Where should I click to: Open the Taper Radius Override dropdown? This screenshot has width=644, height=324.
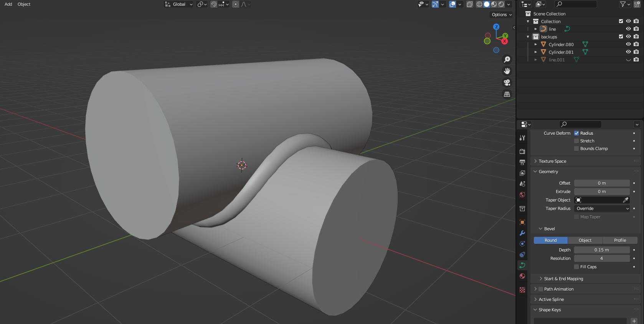602,208
